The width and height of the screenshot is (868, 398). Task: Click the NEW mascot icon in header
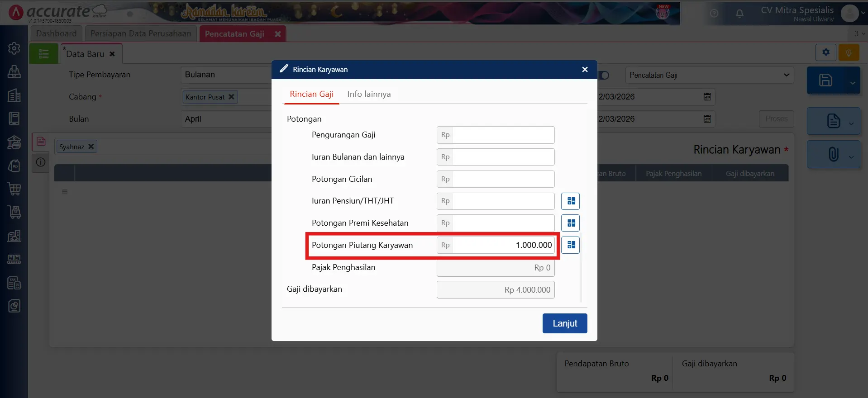(663, 12)
